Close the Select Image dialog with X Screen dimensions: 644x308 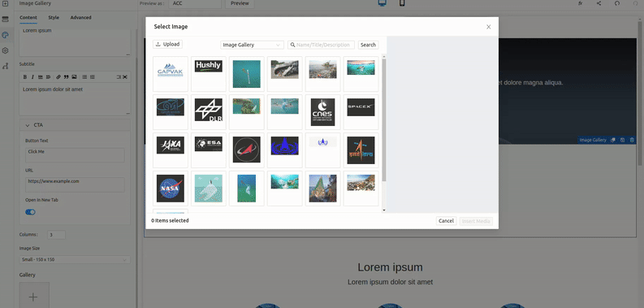(488, 27)
